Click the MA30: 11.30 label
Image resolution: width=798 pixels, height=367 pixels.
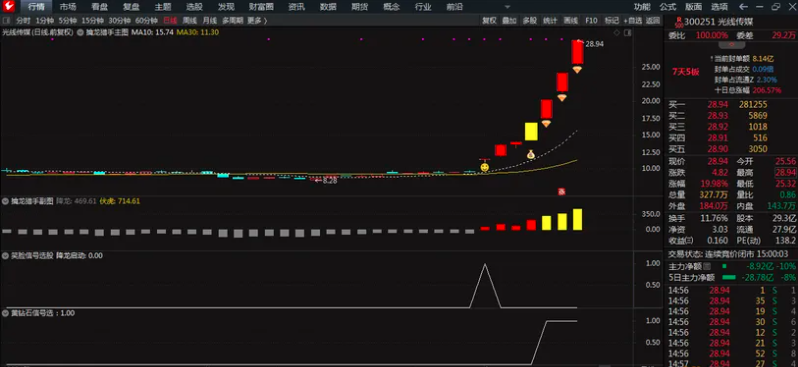197,32
